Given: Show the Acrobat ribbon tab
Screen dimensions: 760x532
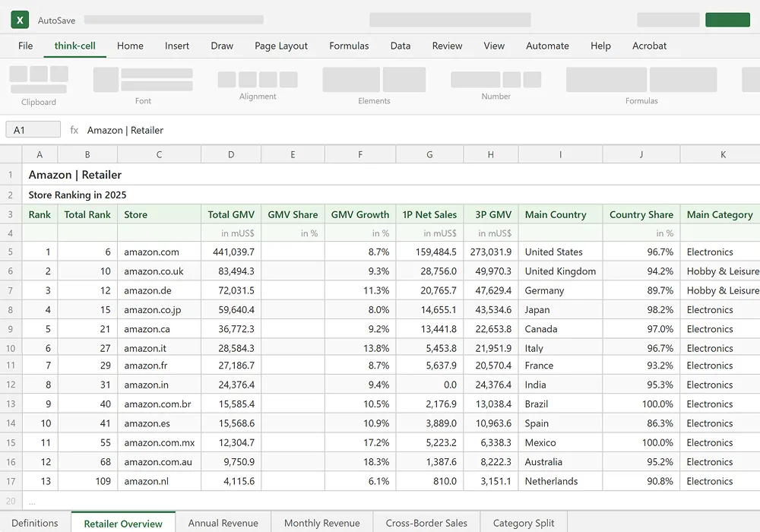Looking at the screenshot, I should pyautogui.click(x=649, y=46).
